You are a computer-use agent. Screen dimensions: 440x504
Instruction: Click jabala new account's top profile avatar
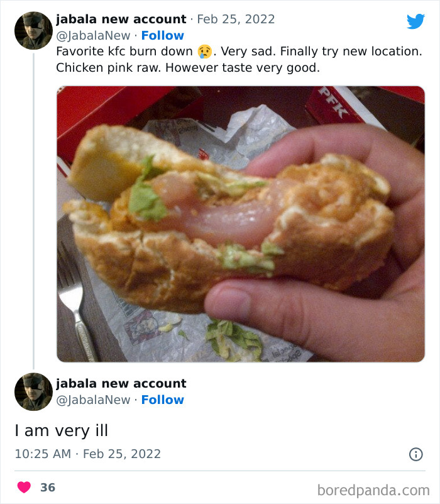coord(32,30)
